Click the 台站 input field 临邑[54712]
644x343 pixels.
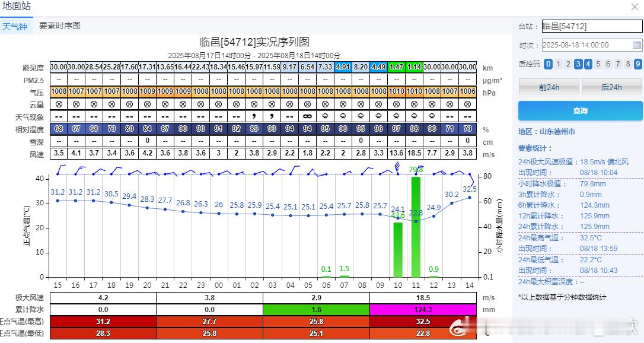click(592, 26)
